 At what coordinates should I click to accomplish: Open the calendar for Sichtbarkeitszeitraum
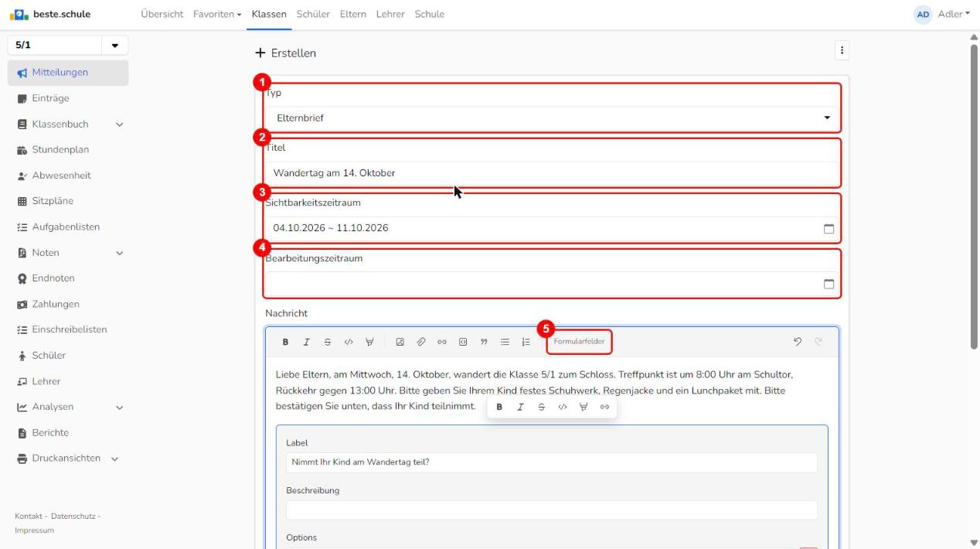(829, 228)
